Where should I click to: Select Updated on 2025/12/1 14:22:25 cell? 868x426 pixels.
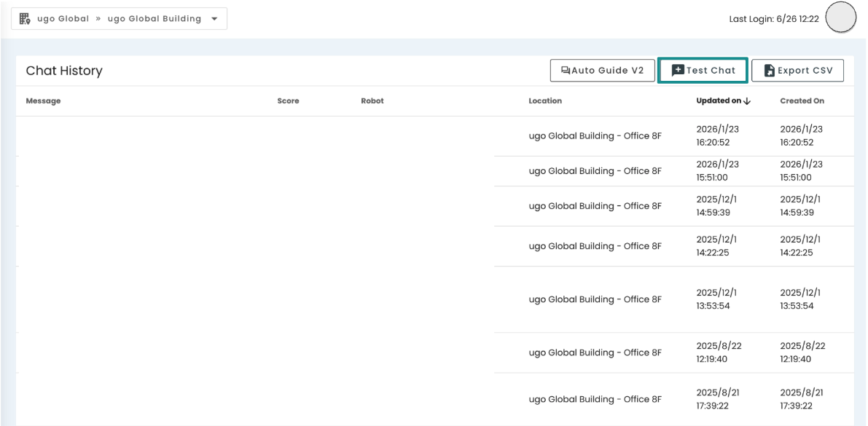point(716,246)
